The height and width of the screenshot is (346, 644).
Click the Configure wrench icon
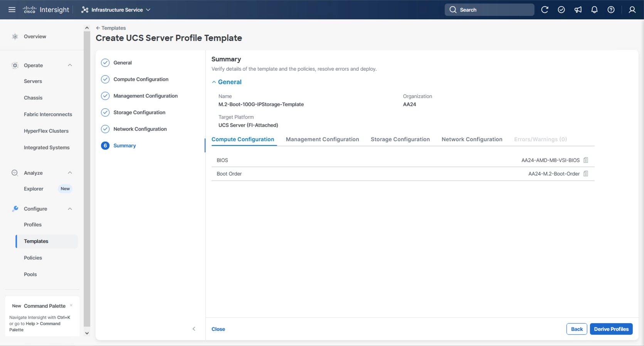pyautogui.click(x=15, y=209)
